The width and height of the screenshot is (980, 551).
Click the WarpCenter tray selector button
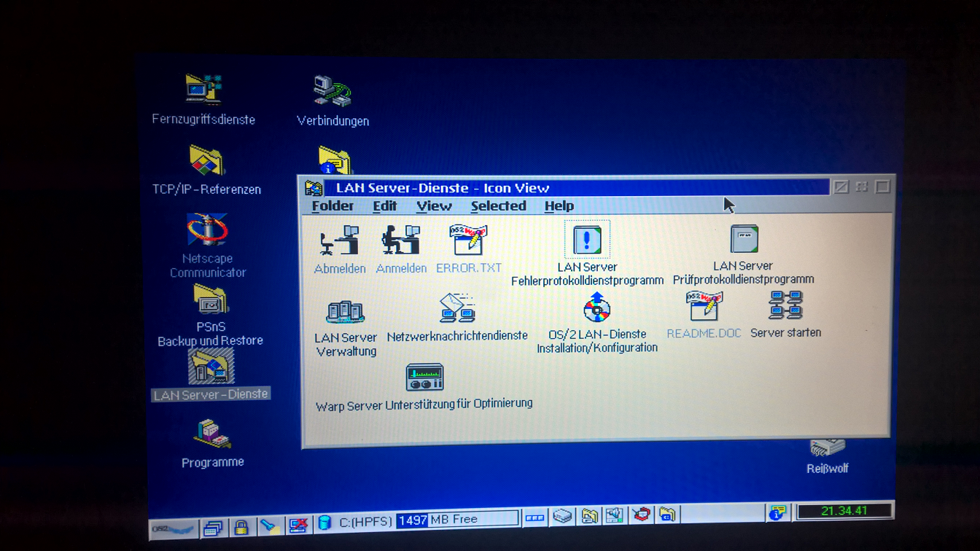pyautogui.click(x=534, y=518)
